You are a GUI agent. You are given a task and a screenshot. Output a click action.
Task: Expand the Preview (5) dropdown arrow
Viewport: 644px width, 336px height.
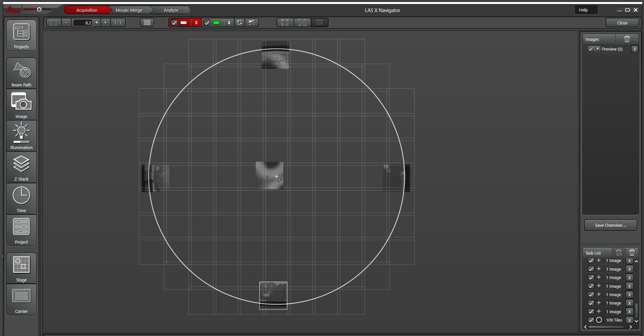(x=597, y=49)
